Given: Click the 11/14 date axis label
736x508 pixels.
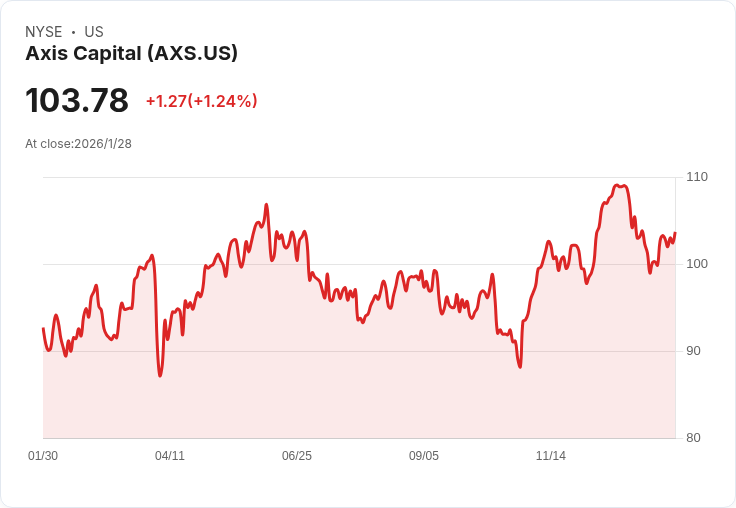Looking at the screenshot, I should click(551, 456).
